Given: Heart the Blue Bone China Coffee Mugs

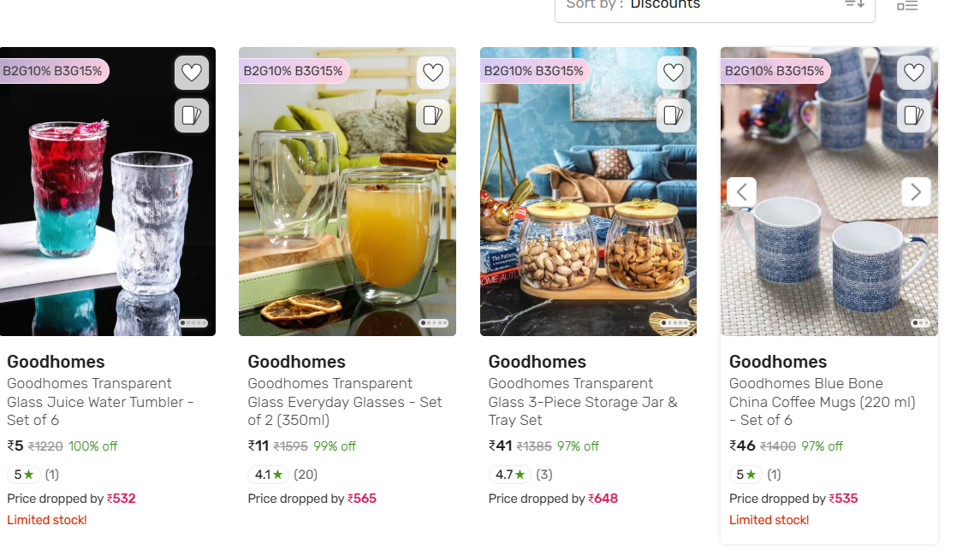Looking at the screenshot, I should click(914, 73).
